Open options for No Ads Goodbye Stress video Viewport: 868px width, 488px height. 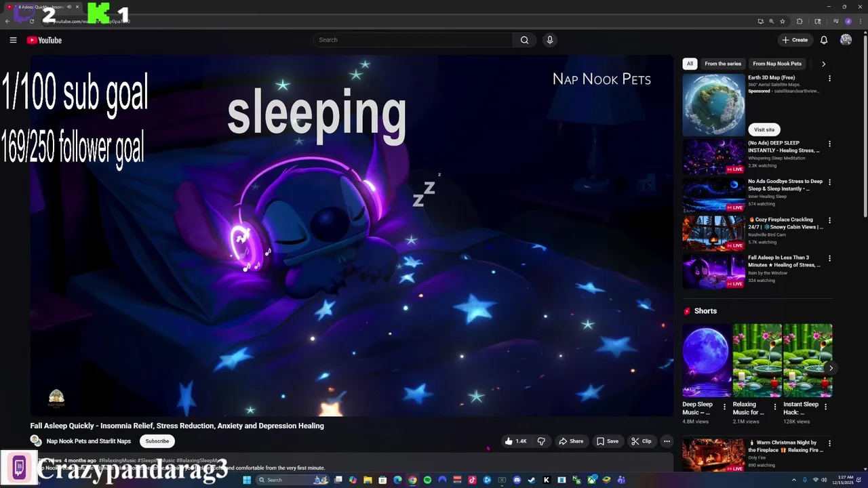tap(829, 182)
